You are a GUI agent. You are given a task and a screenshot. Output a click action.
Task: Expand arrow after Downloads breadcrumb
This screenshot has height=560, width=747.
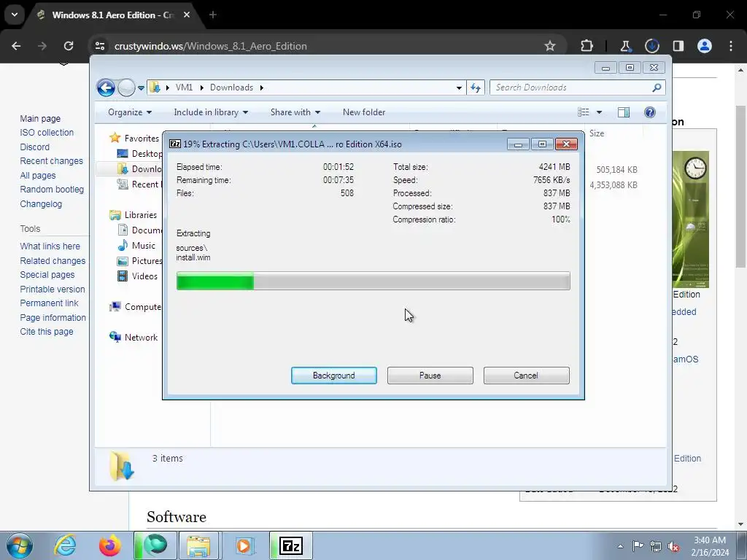(262, 87)
